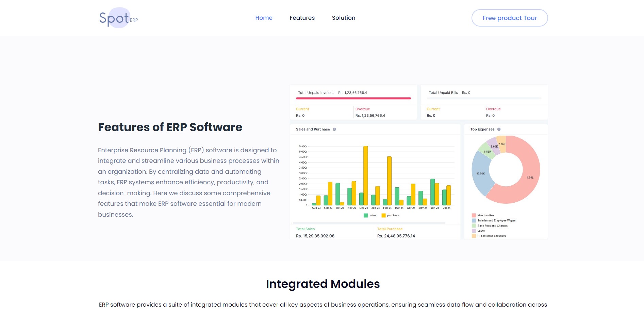Click the Free product Tour button

[x=509, y=18]
